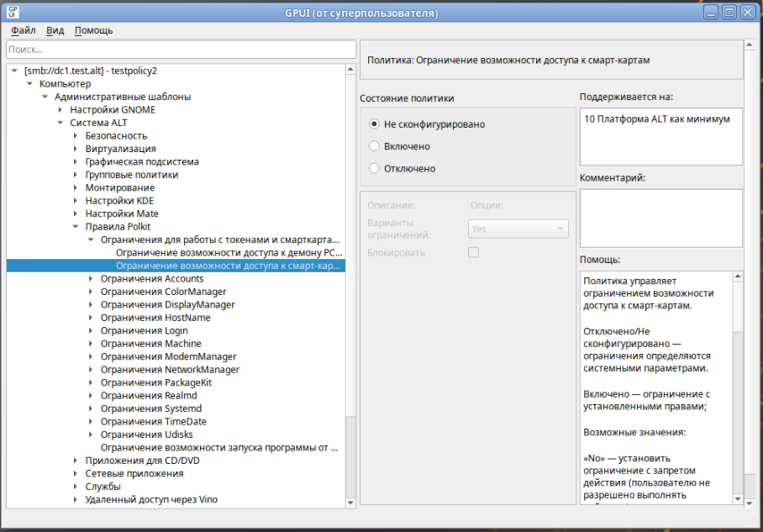This screenshot has height=532, width=763.
Task: Click the right pane outer scroll-up arrow
Action: coord(750,45)
